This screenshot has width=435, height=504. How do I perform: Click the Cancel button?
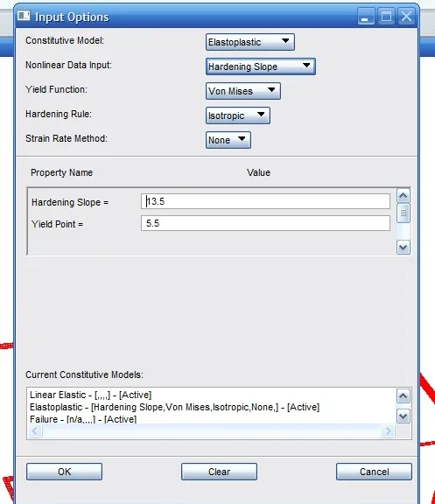pyautogui.click(x=374, y=472)
